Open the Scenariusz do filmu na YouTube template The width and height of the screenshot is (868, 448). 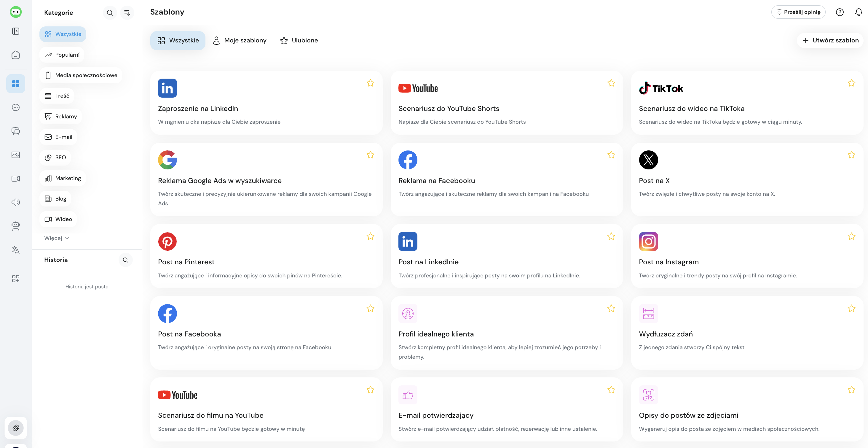point(267,409)
